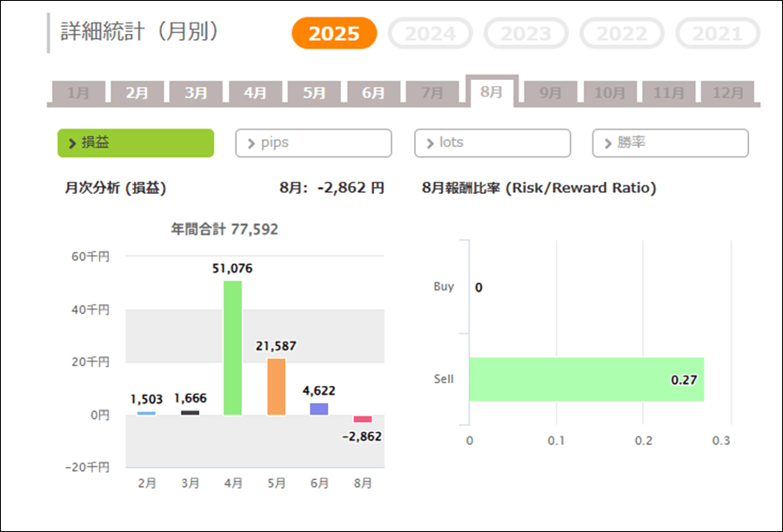Select the 2025 year button
Viewport: 783px width, 532px height.
point(334,34)
